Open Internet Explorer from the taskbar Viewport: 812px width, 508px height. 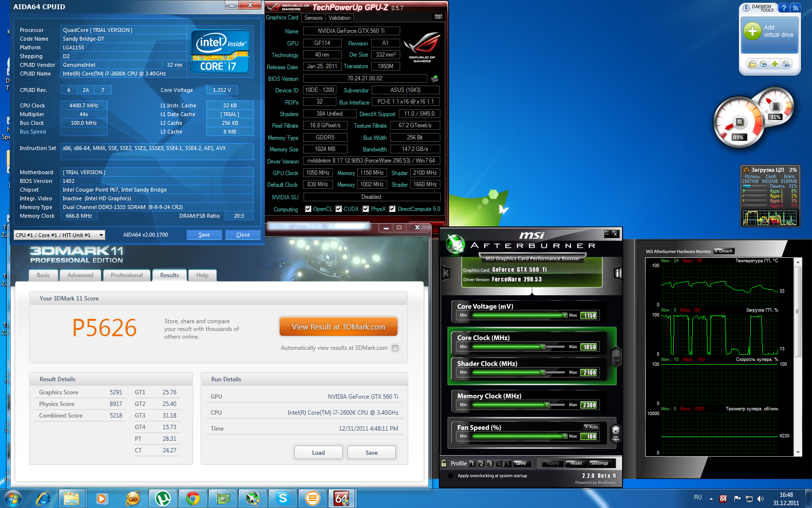(43, 498)
